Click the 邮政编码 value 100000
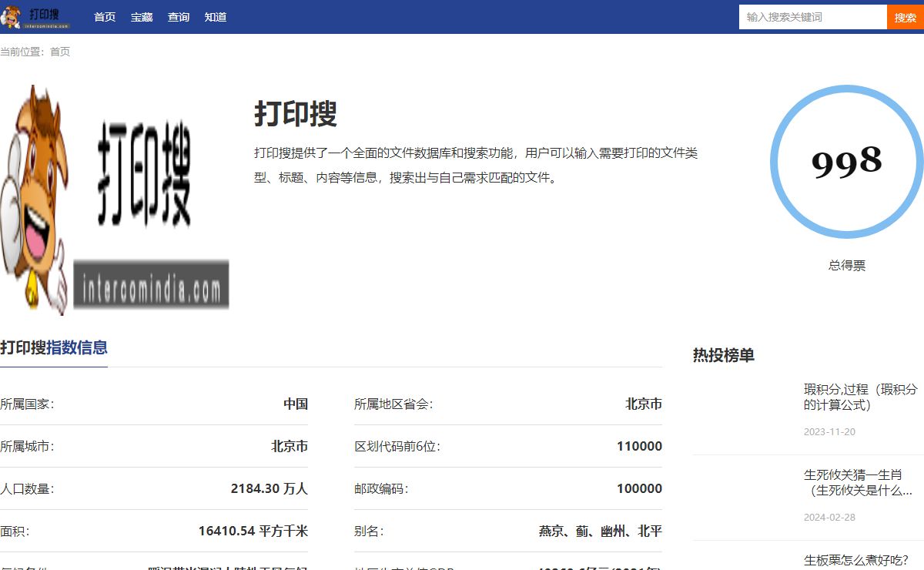 coord(639,489)
